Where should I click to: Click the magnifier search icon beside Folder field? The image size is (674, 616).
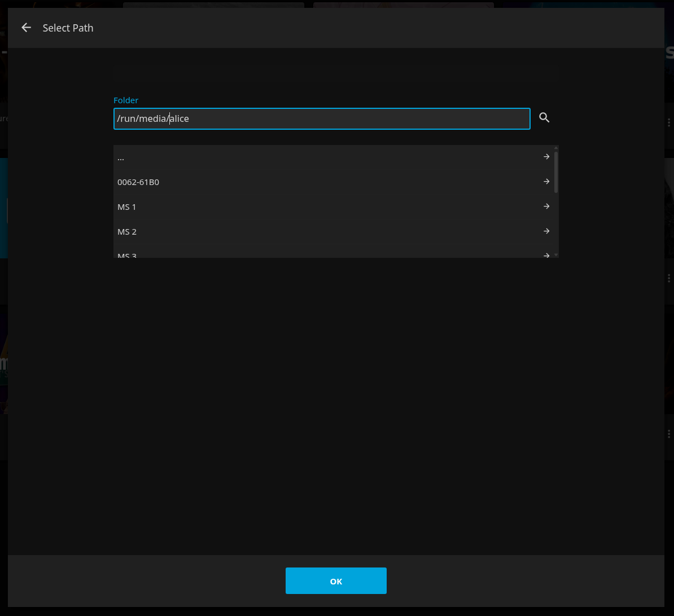pyautogui.click(x=544, y=117)
